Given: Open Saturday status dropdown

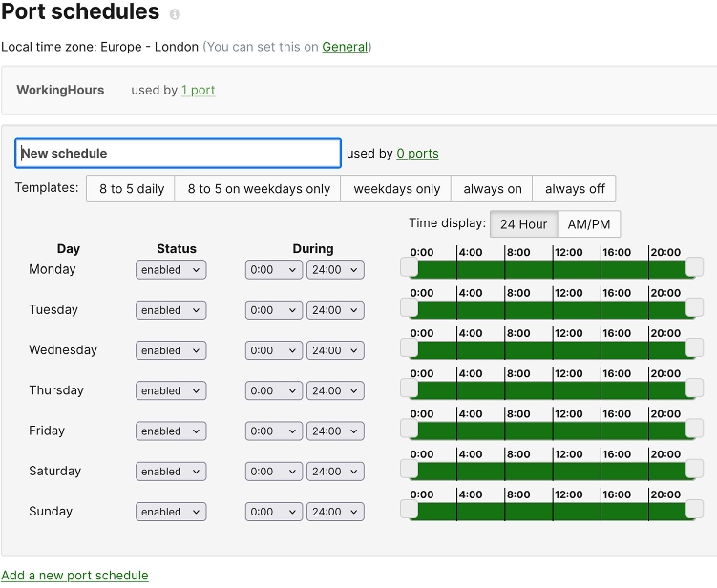Looking at the screenshot, I should pyautogui.click(x=171, y=472).
